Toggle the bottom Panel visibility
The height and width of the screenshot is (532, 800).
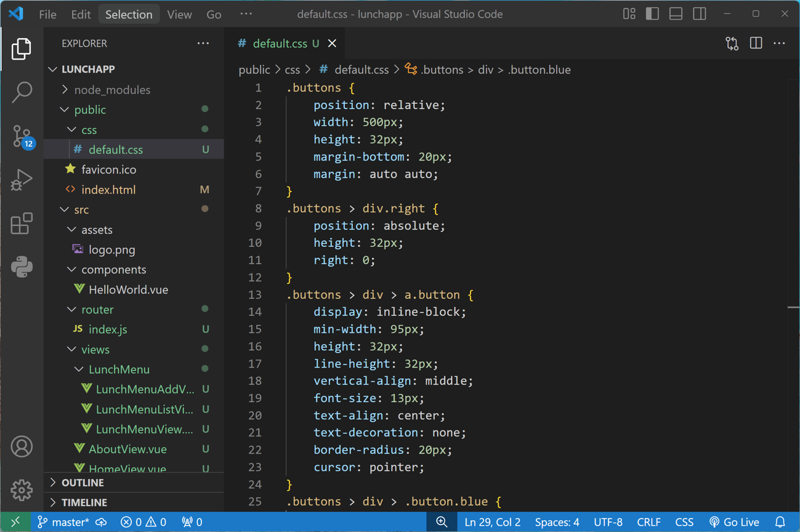pos(676,14)
